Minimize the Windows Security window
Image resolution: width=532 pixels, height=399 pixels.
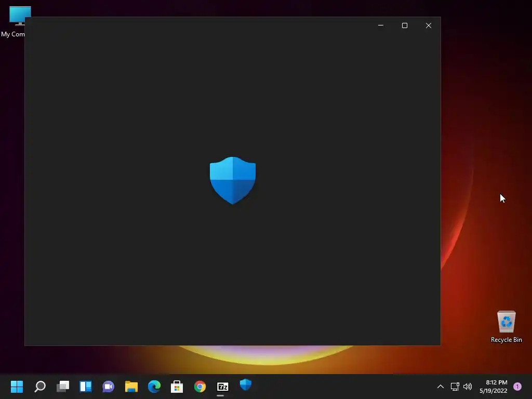coord(381,25)
